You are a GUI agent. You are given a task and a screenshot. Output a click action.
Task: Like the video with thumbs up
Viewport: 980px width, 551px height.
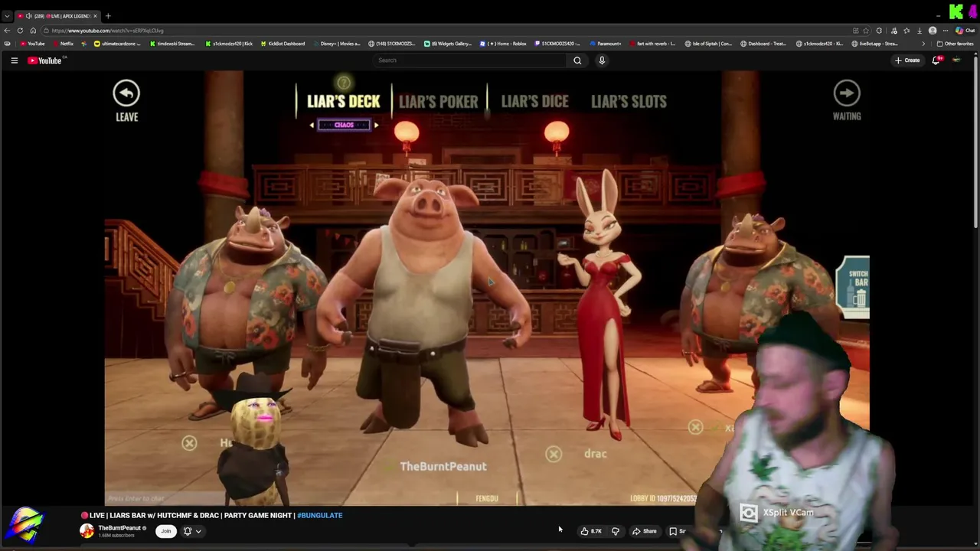[590, 531]
